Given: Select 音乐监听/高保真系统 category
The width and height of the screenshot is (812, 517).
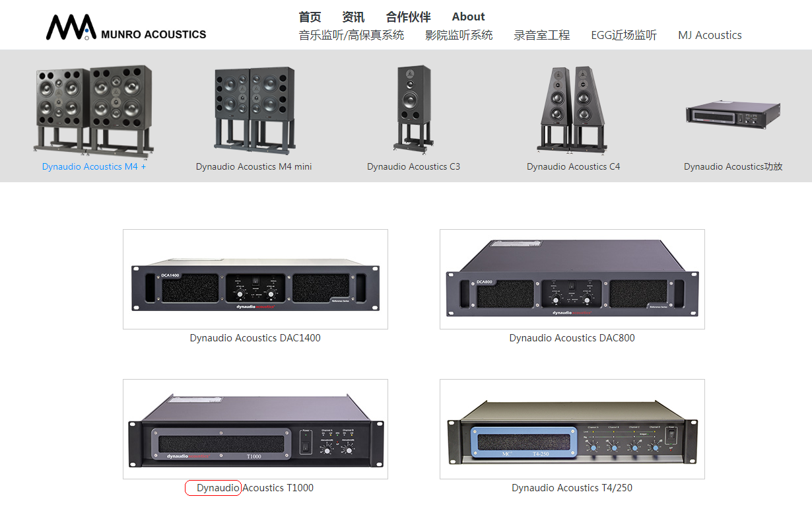Looking at the screenshot, I should (x=351, y=35).
